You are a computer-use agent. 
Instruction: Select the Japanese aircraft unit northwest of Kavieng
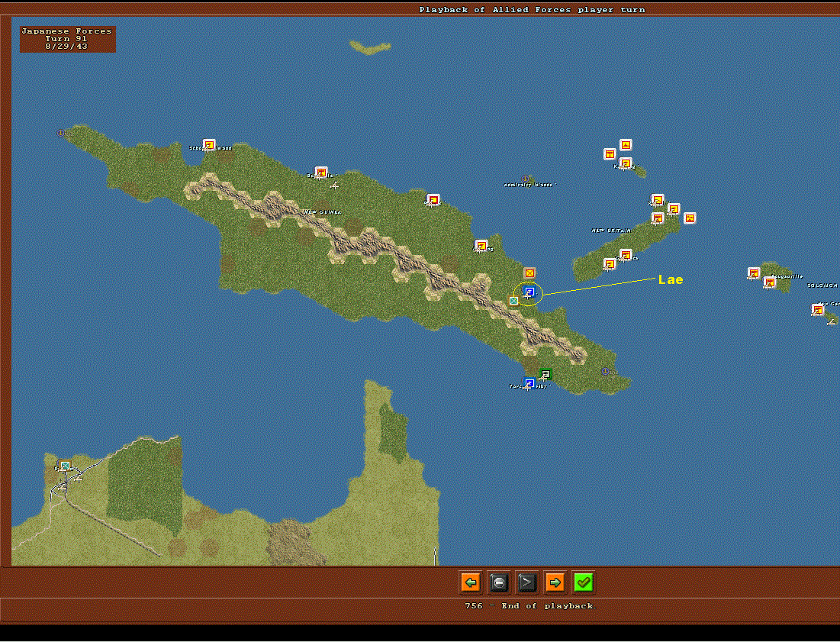click(610, 154)
